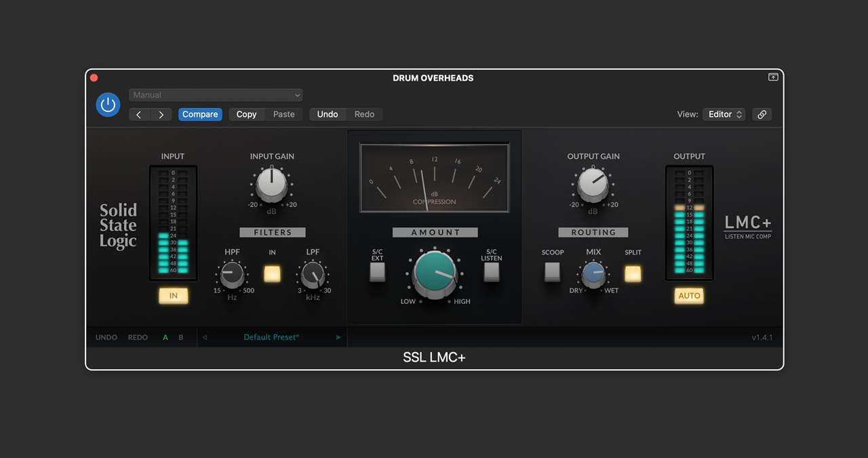Open the Manual preset dropdown
The image size is (868, 458).
click(216, 95)
